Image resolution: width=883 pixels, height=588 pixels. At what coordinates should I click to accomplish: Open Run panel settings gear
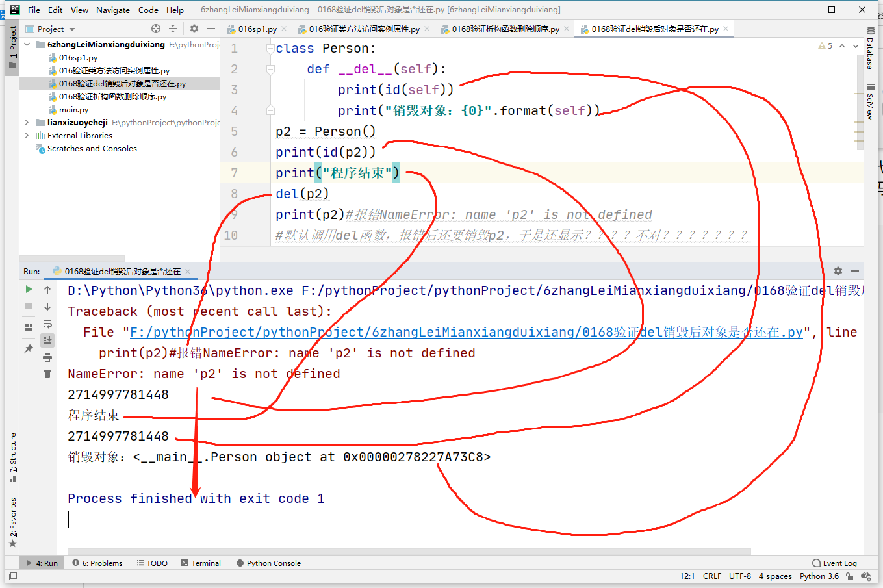coord(838,271)
